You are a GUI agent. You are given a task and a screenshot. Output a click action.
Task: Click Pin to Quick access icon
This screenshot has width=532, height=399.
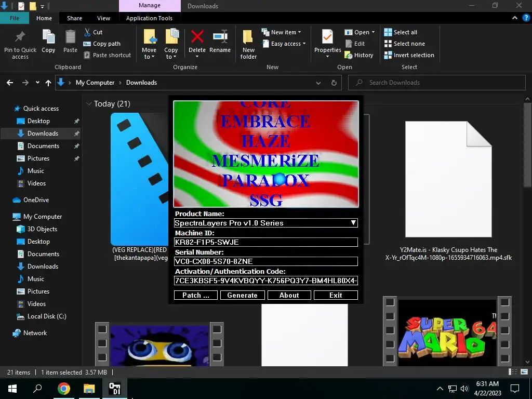click(20, 37)
